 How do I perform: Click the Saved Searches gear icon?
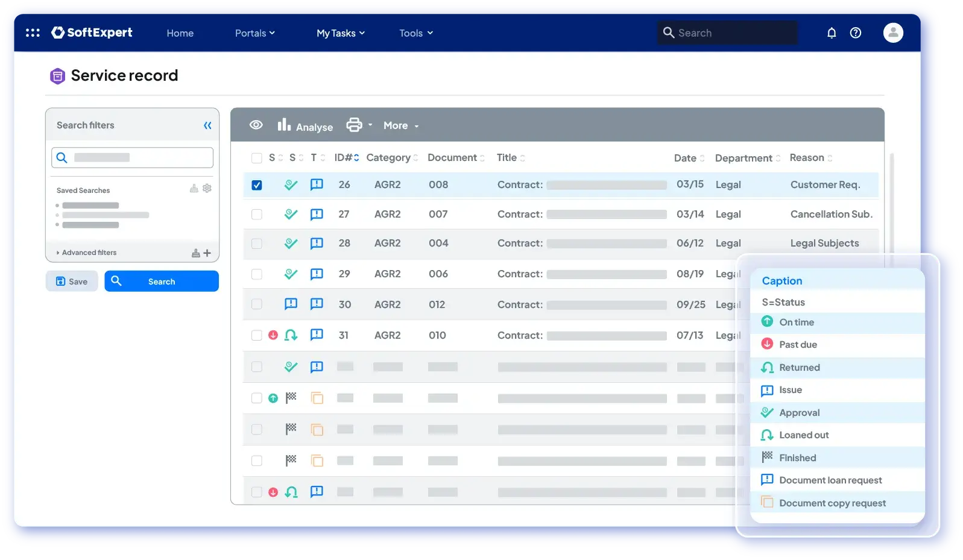(x=207, y=188)
